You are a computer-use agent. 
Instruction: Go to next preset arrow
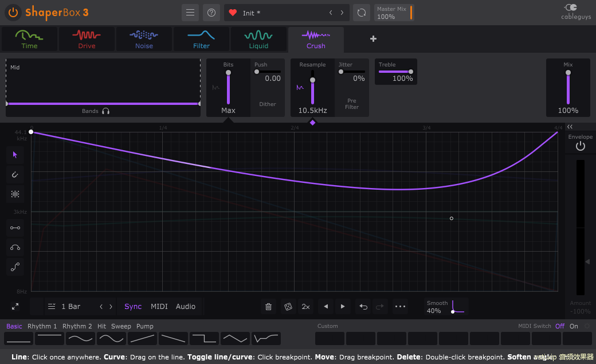342,13
